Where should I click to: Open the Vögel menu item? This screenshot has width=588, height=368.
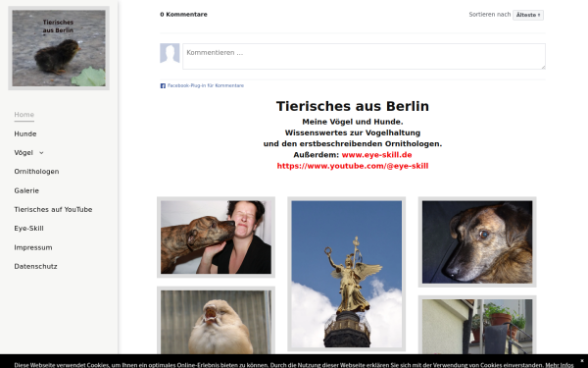(24, 152)
